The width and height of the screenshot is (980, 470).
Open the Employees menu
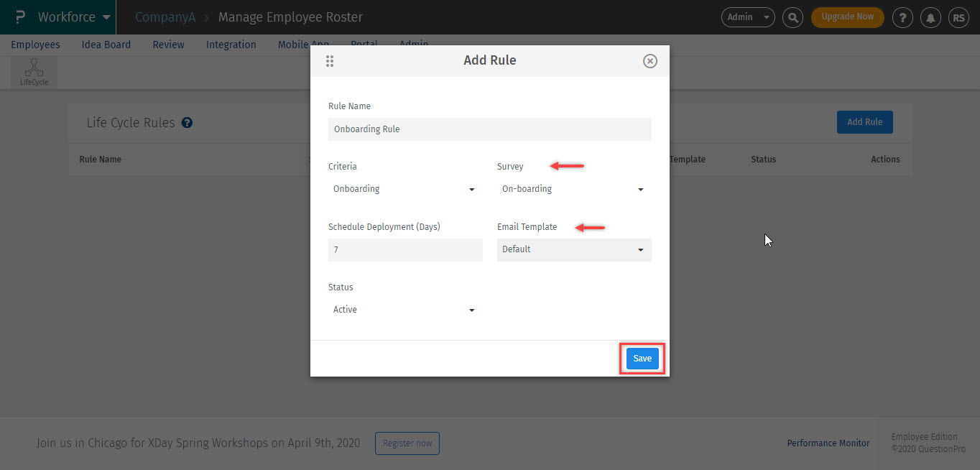point(35,45)
